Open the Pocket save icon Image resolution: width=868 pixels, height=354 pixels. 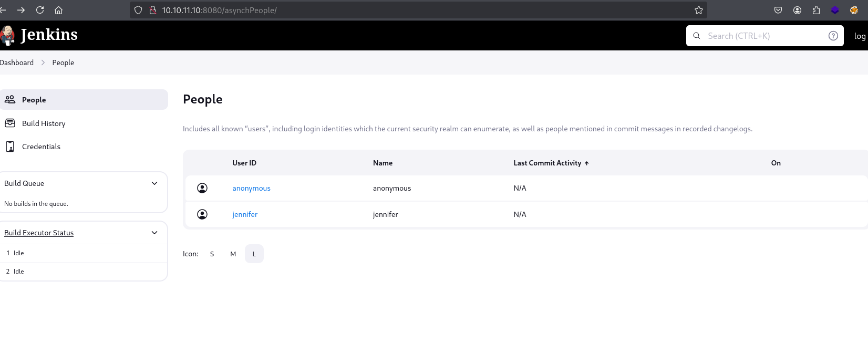tap(778, 10)
